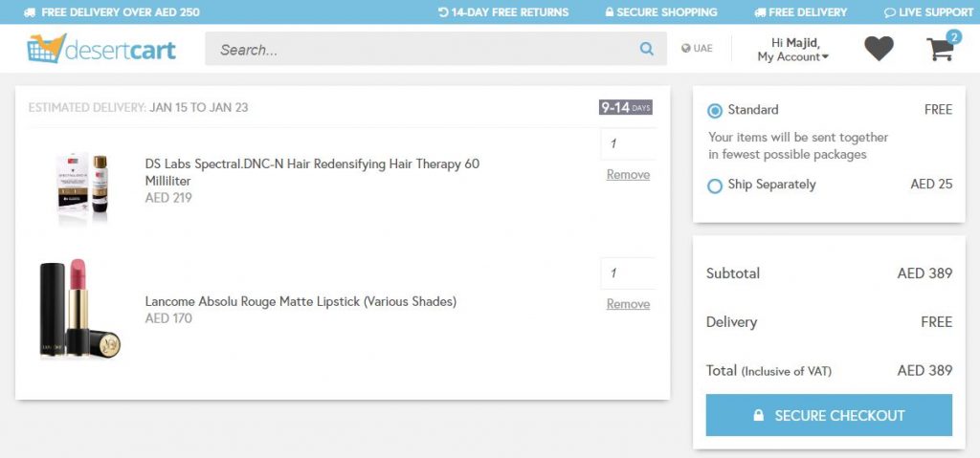Edit quantity for DS Labs Spectral item

pos(628,143)
